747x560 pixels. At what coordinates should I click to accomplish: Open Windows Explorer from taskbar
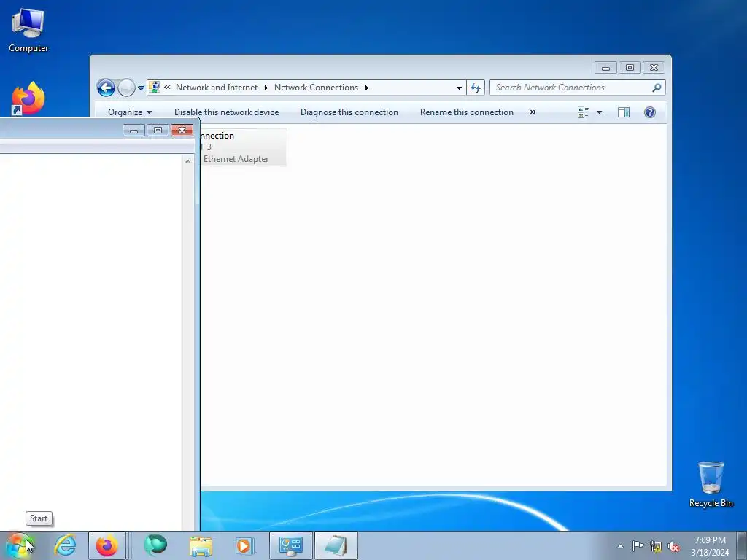[x=201, y=546]
